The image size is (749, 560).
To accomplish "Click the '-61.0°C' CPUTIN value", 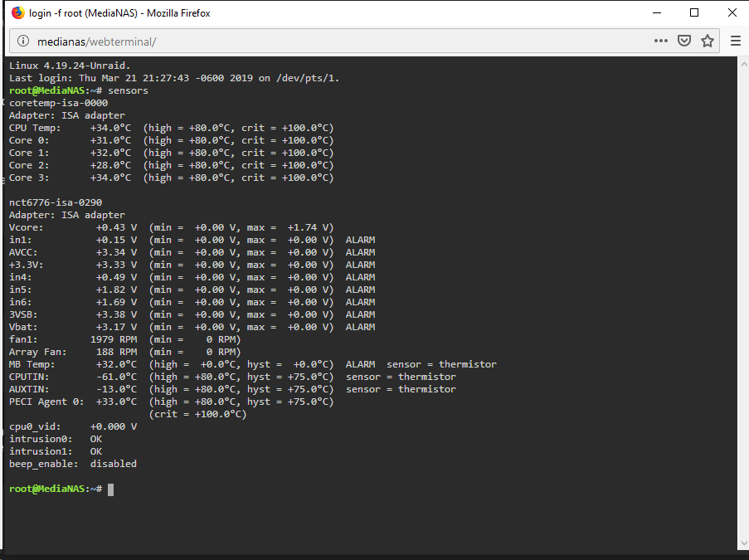I will tap(117, 377).
